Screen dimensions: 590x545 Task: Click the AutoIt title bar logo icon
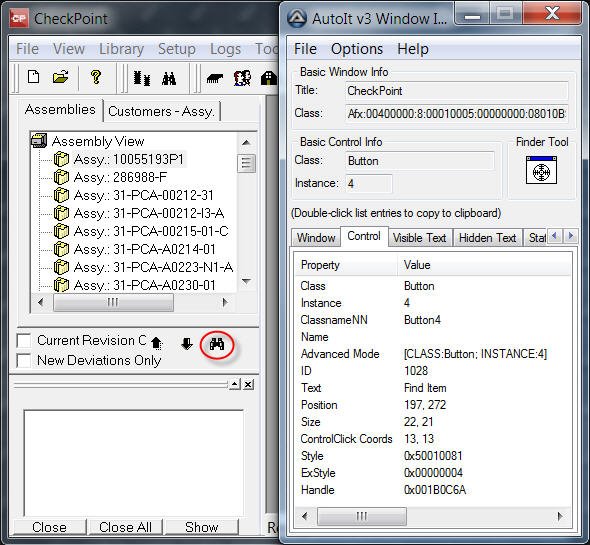[297, 18]
